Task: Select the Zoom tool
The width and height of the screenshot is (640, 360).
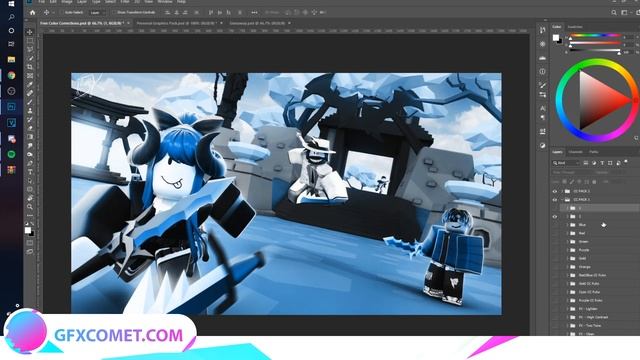Action: tap(30, 207)
